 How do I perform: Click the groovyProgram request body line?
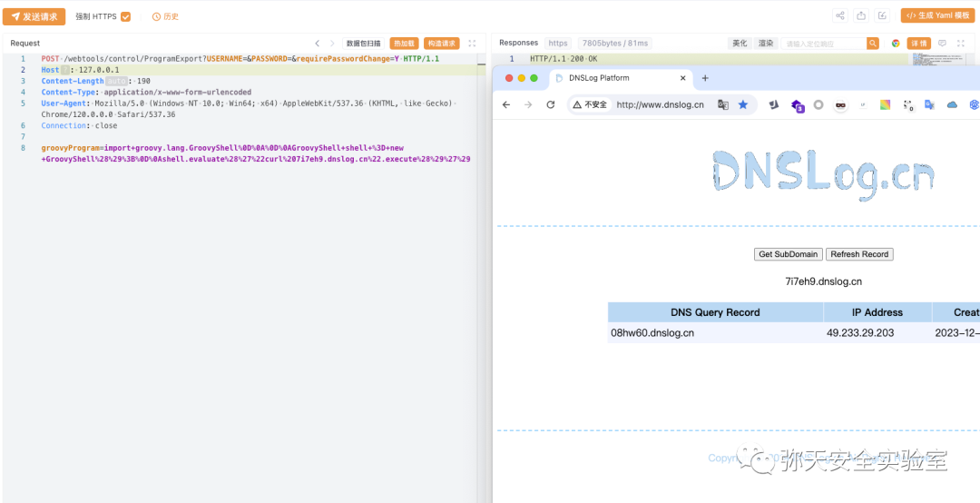[x=256, y=154]
